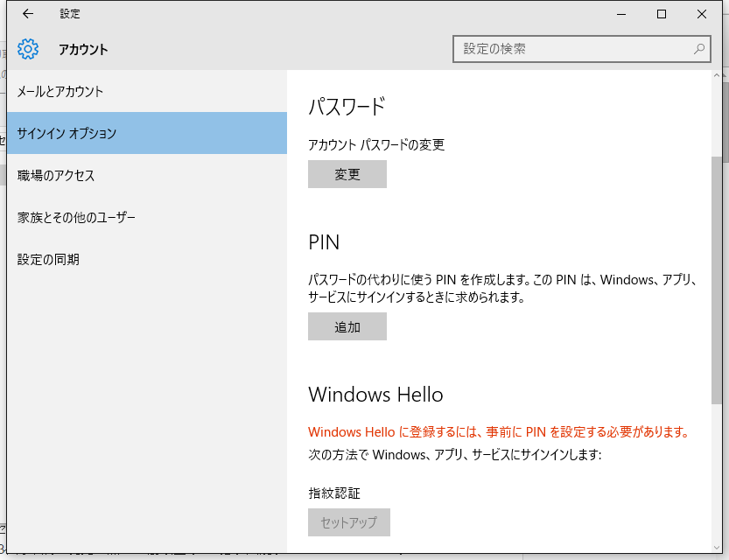Click セットアップ under 指紋認証
Image resolution: width=729 pixels, height=560 pixels.
coord(348,522)
